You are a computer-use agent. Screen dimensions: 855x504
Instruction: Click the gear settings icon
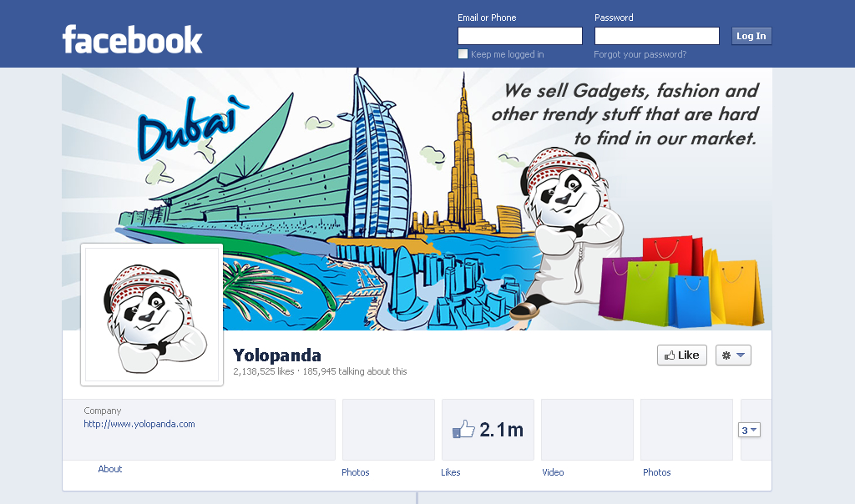pyautogui.click(x=726, y=355)
